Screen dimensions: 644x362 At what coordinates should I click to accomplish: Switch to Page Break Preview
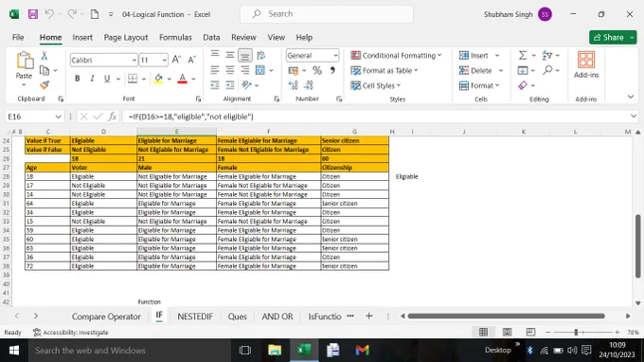pos(530,332)
